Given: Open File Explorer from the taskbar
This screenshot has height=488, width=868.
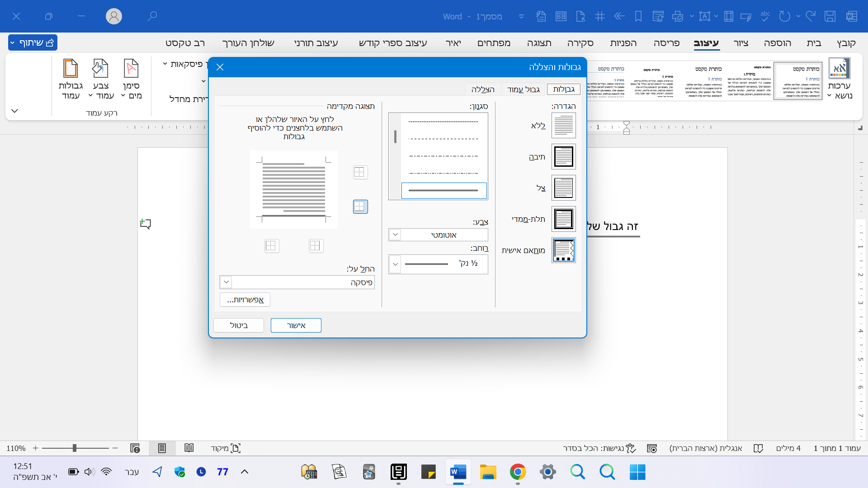Looking at the screenshot, I should 488,472.
